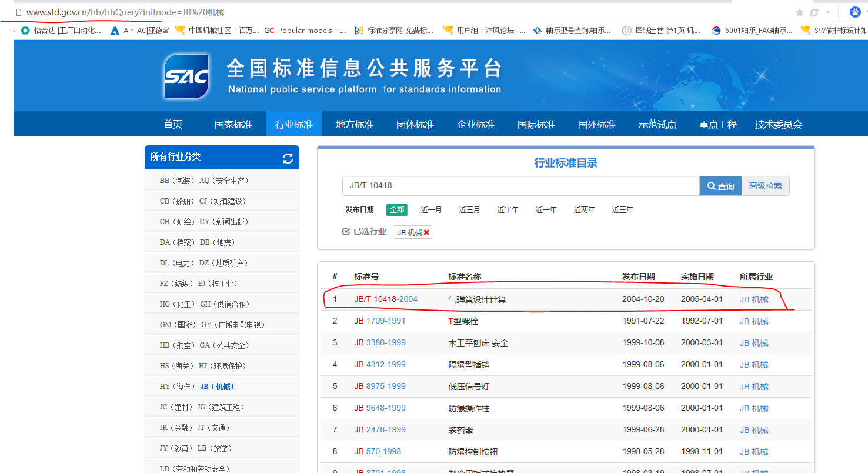Open the 用户组 - 沐风论坛 bookmark
Screen dimensions: 868x473
[x=485, y=30]
